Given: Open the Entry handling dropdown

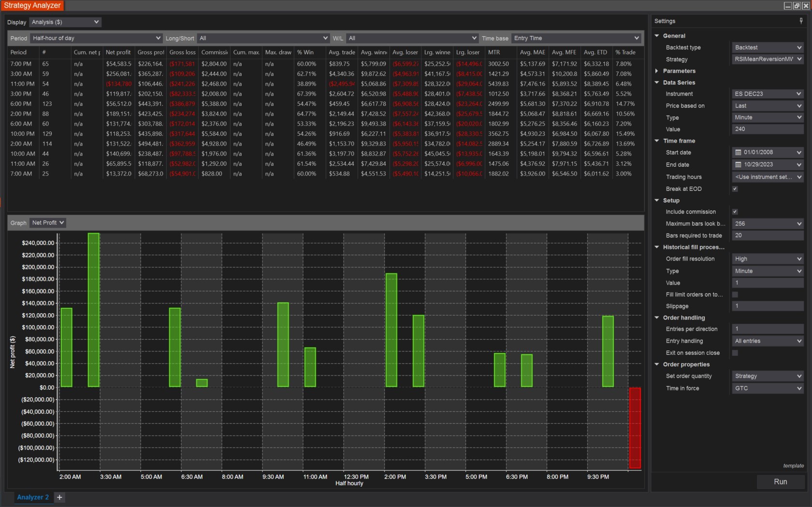Looking at the screenshot, I should point(768,341).
